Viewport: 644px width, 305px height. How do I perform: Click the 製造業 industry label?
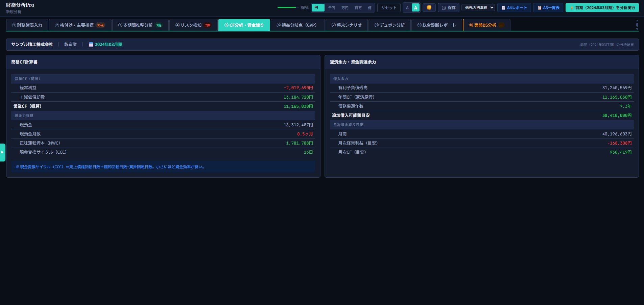pos(71,45)
